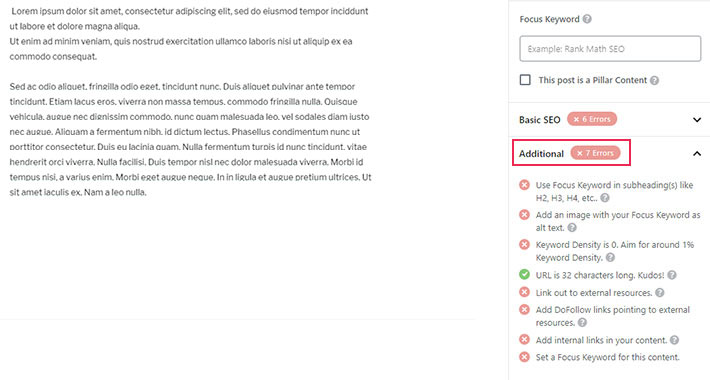
Task: Click the 6 Errors badge
Action: point(592,119)
